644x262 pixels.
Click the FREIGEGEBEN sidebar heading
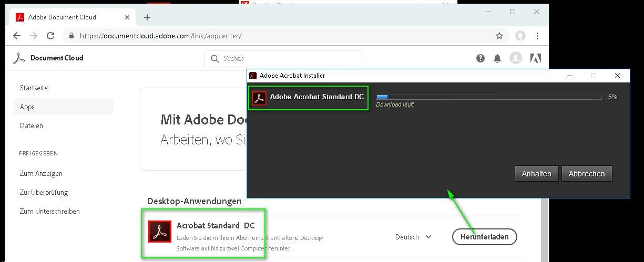click(38, 153)
